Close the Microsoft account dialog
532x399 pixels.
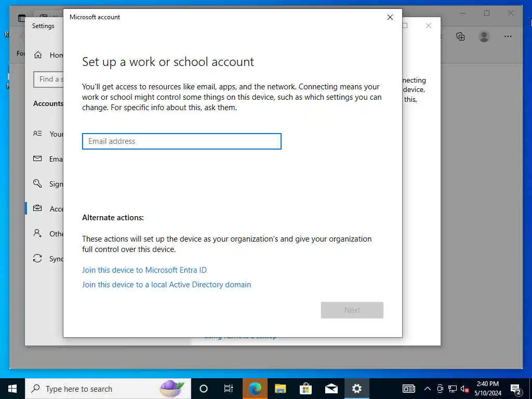pos(390,17)
